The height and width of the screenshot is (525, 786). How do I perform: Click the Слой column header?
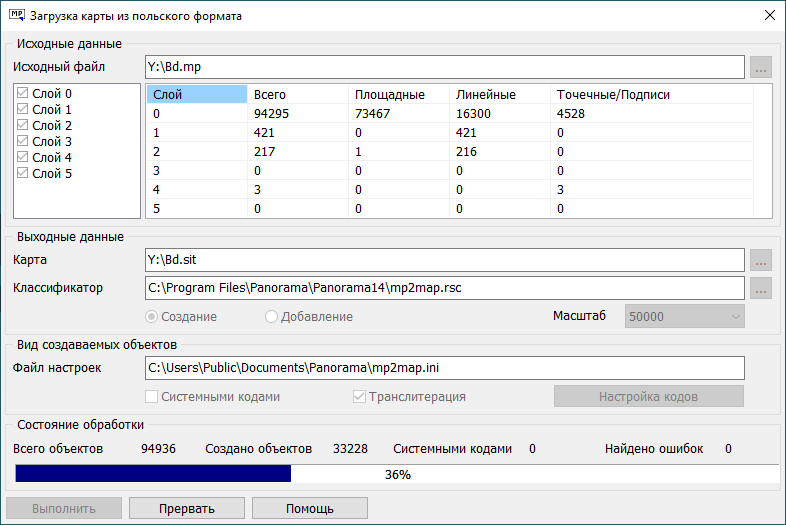[x=196, y=95]
